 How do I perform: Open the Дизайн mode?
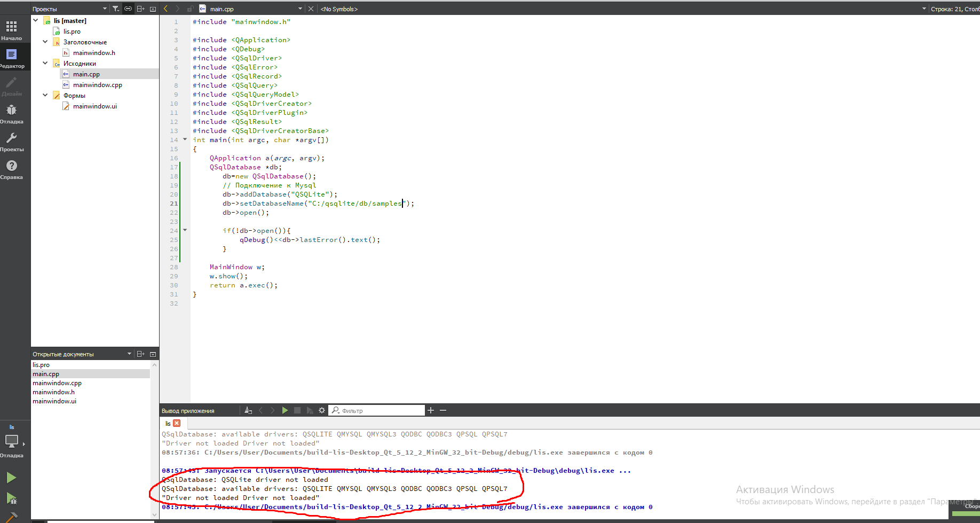11,86
